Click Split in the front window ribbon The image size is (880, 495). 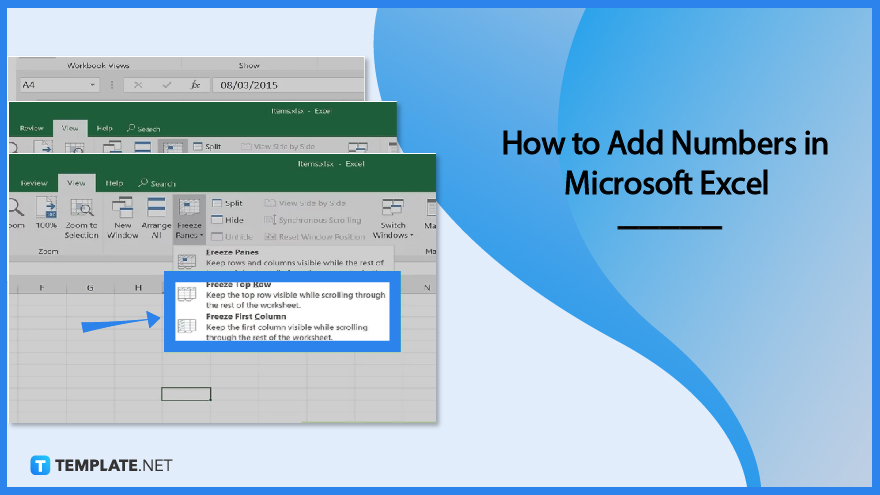[227, 203]
